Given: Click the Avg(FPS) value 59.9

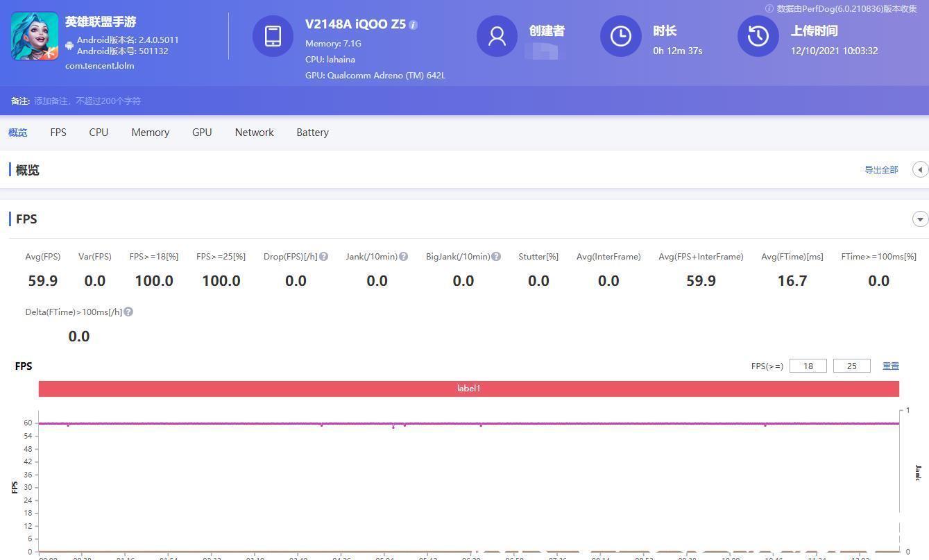Looking at the screenshot, I should 43,281.
